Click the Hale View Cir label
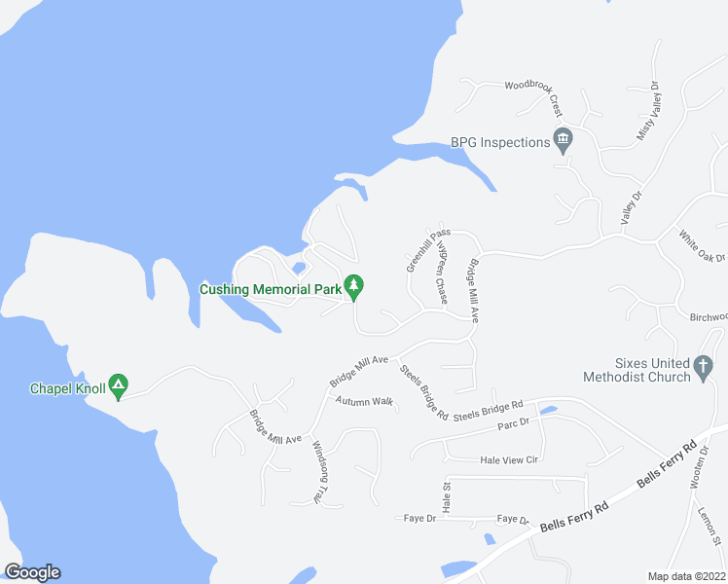Screen dimensions: 728x584 pyautogui.click(x=509, y=459)
